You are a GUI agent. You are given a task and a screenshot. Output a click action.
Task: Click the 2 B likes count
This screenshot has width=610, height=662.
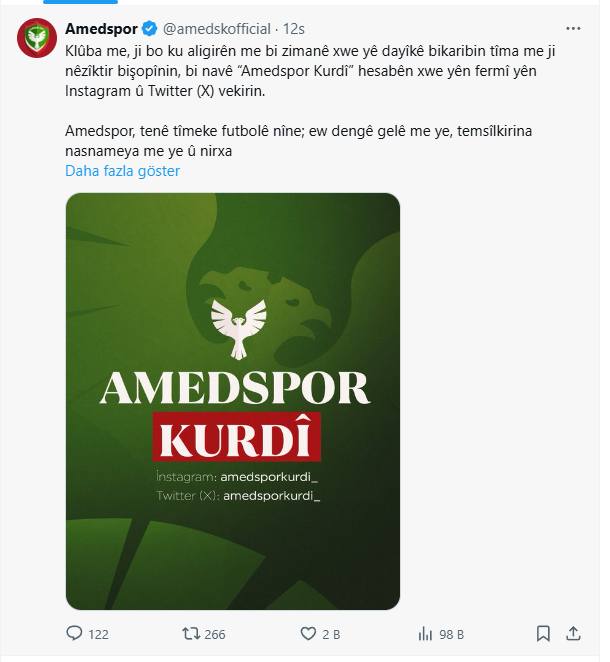tap(331, 634)
